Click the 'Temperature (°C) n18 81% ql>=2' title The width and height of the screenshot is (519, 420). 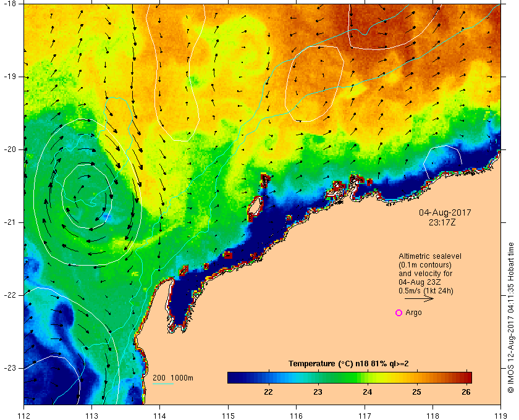[x=348, y=364]
